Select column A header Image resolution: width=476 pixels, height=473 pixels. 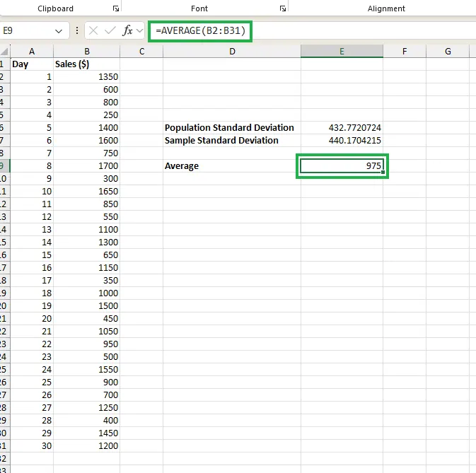[x=32, y=52]
